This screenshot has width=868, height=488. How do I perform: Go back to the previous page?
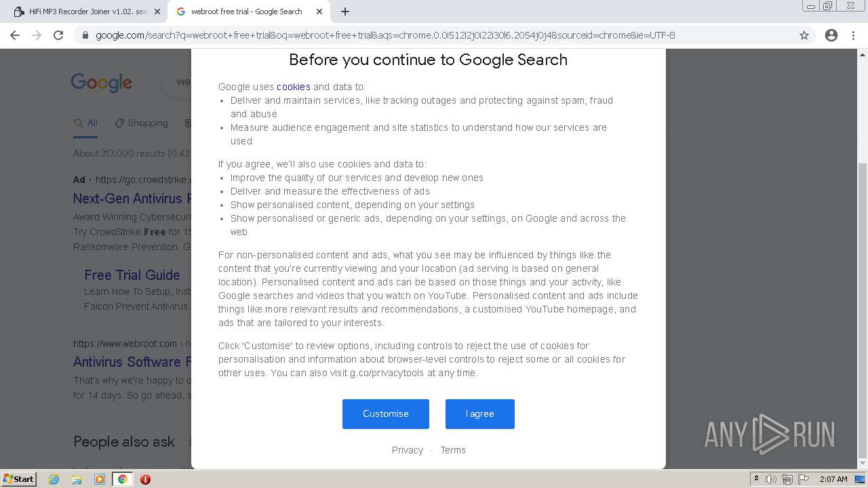pos(15,35)
